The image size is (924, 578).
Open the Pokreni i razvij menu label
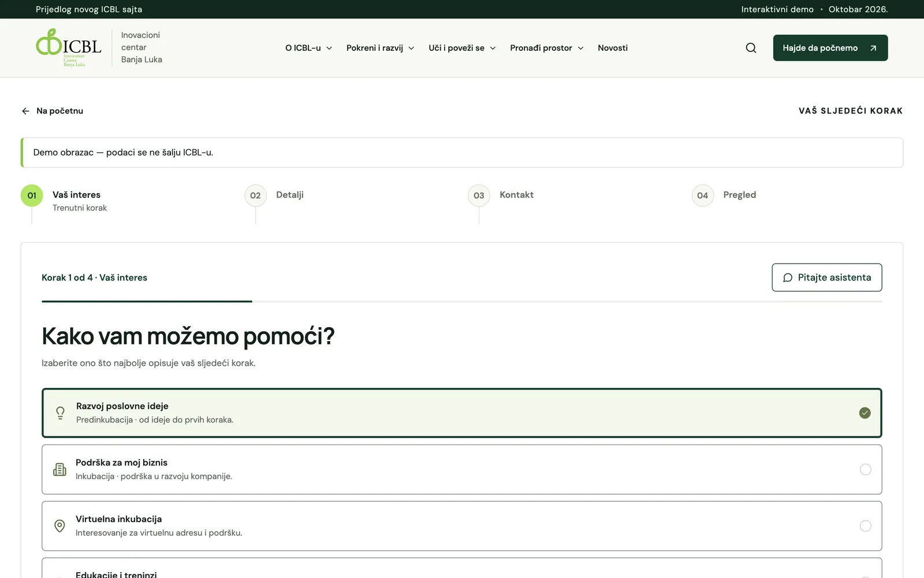[375, 48]
